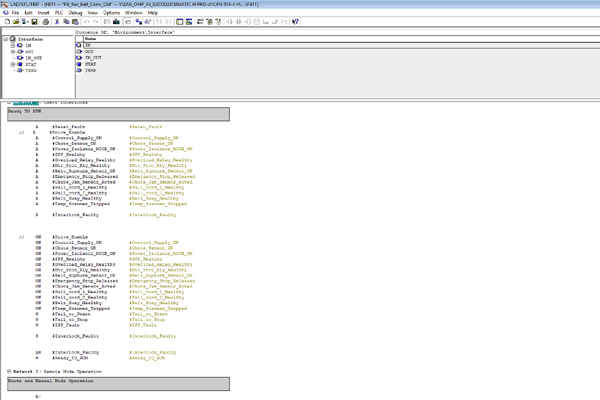Click #Chute_Jam_Sensor_Acted in the A instruction block
The height and width of the screenshot is (400, 600).
84,182
